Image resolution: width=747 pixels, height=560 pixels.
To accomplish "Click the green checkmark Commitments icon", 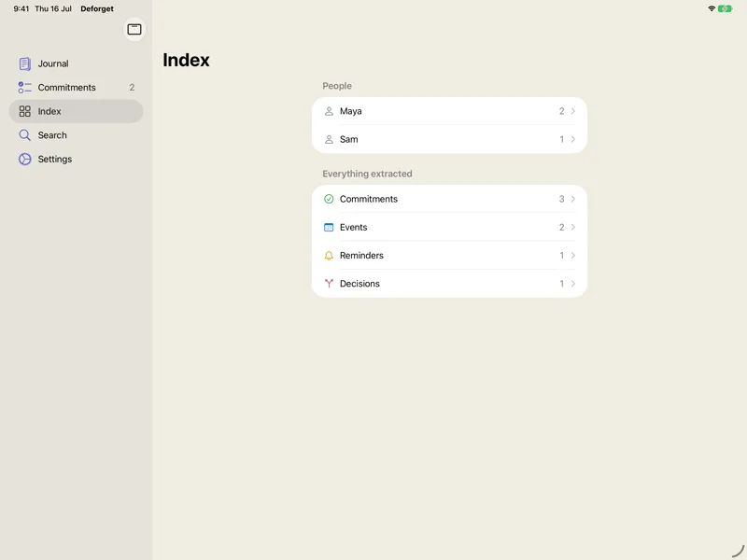I will pyautogui.click(x=329, y=199).
